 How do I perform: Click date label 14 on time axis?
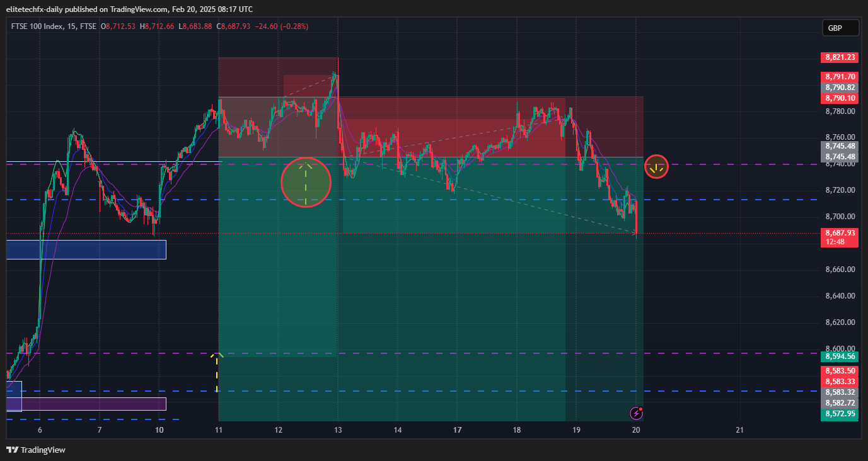pyautogui.click(x=398, y=430)
